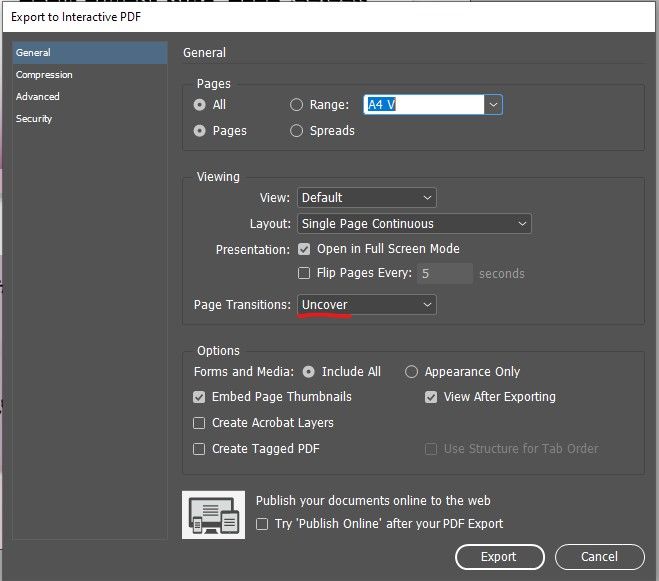659x581 pixels.
Task: Toggle View After Exporting checkbox
Action: tap(431, 397)
